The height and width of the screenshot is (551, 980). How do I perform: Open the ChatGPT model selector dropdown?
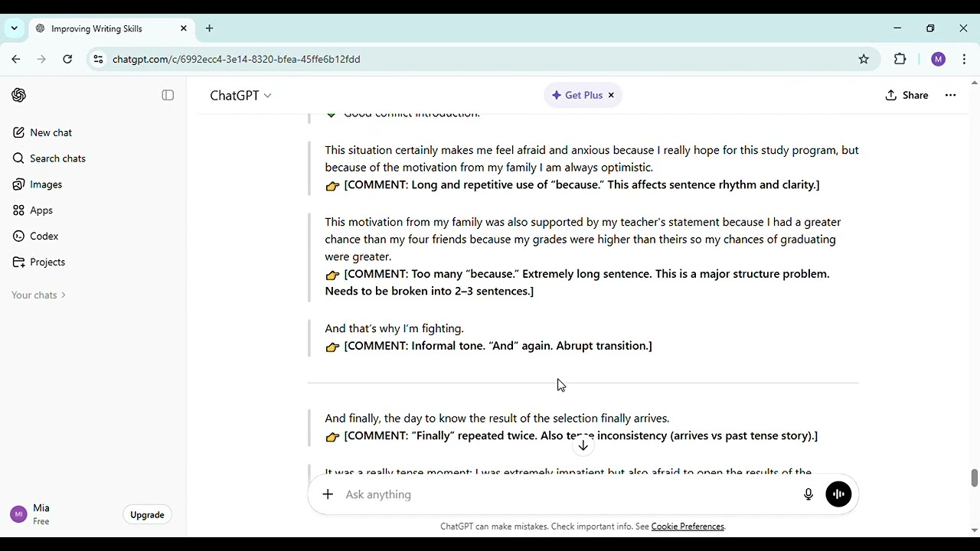click(x=240, y=96)
